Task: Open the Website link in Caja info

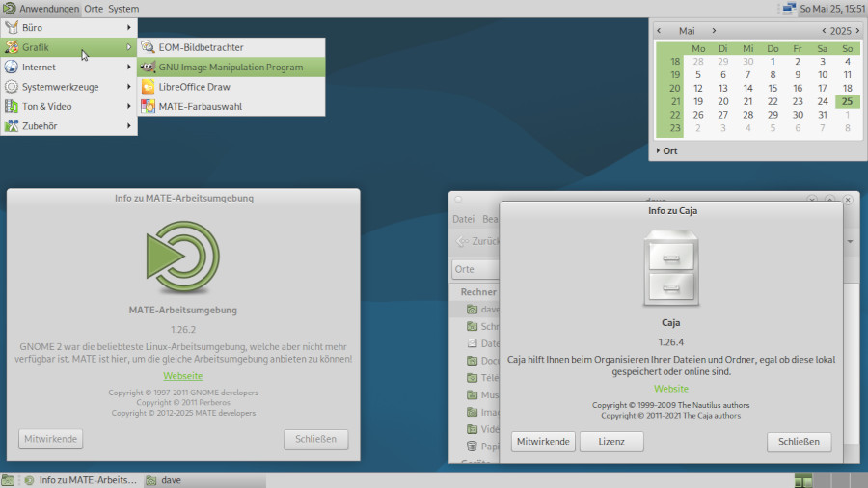Action: coord(671,389)
